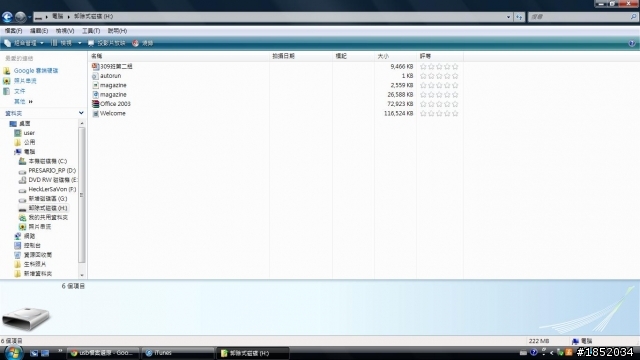Rate autorun with one star

tap(423, 76)
